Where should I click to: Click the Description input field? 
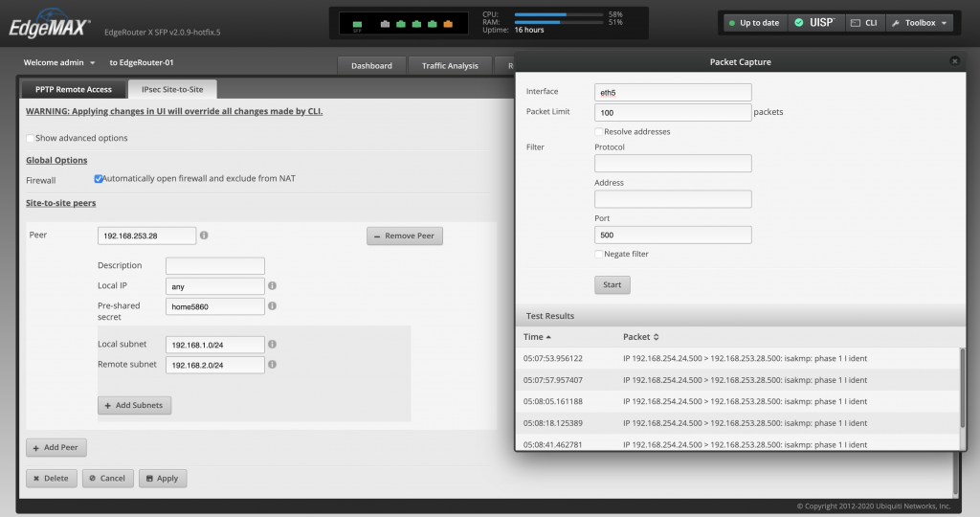[x=215, y=266]
